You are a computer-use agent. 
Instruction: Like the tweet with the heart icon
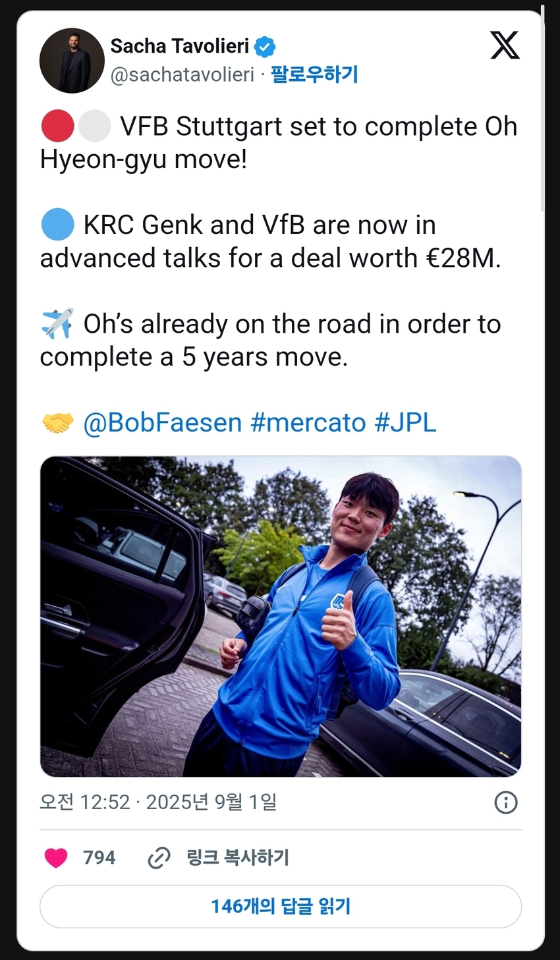tap(56, 858)
